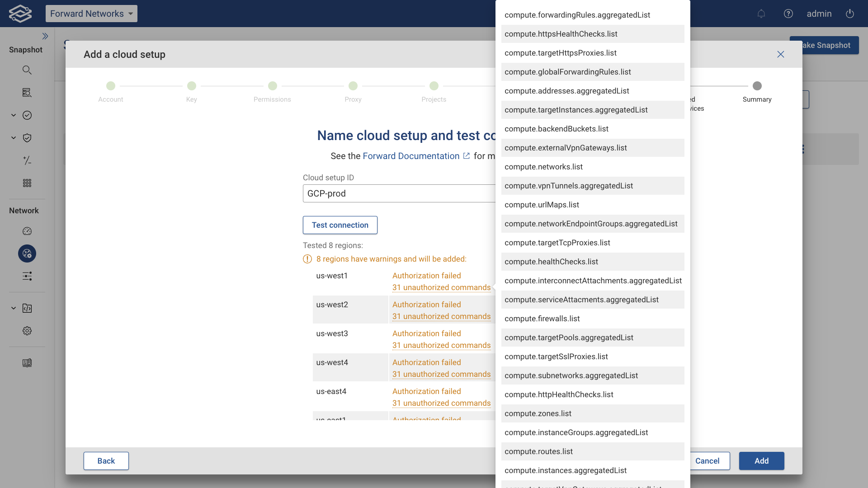Expand the sidebar with double chevron
The width and height of the screenshot is (868, 488).
(x=45, y=36)
